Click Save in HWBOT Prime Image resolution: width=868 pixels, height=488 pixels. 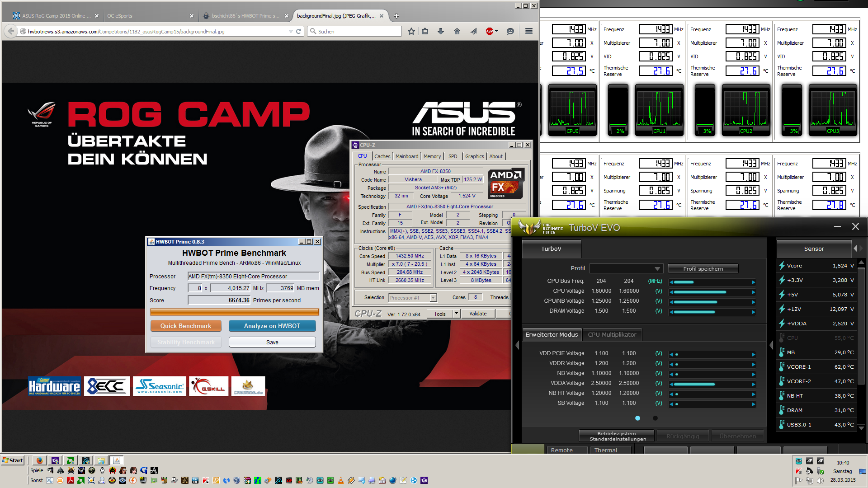(272, 342)
